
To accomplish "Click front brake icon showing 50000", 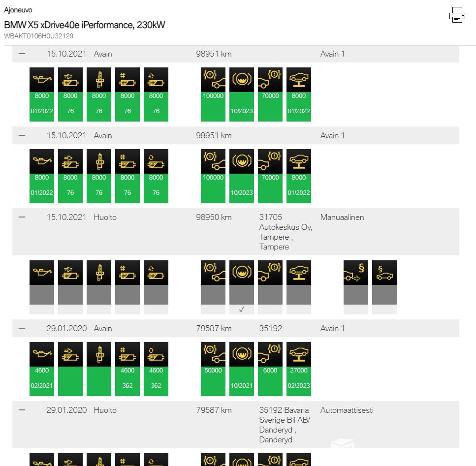I will point(213,354).
